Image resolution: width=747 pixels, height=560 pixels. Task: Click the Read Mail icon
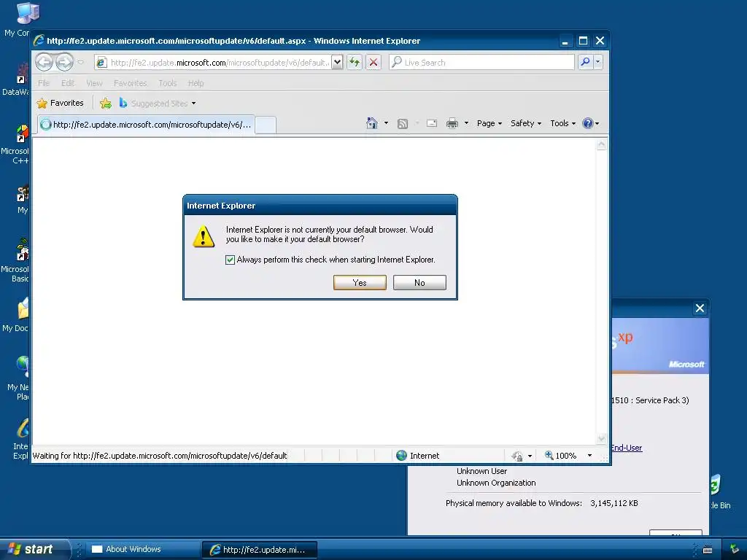pyautogui.click(x=432, y=123)
